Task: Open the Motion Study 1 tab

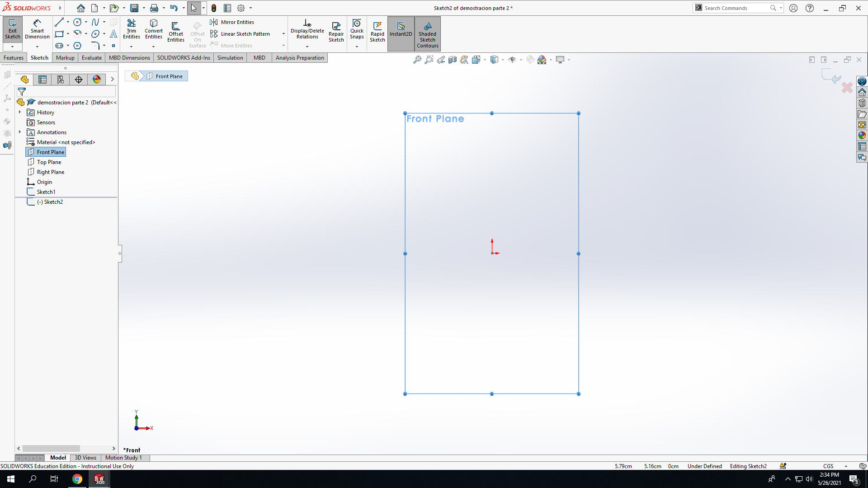Action: tap(123, 458)
